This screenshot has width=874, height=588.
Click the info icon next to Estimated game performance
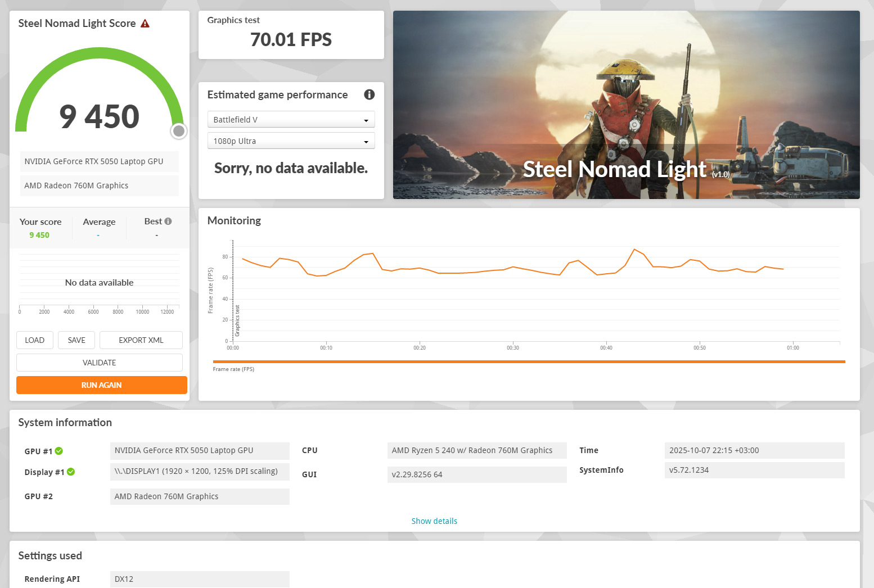(x=369, y=94)
